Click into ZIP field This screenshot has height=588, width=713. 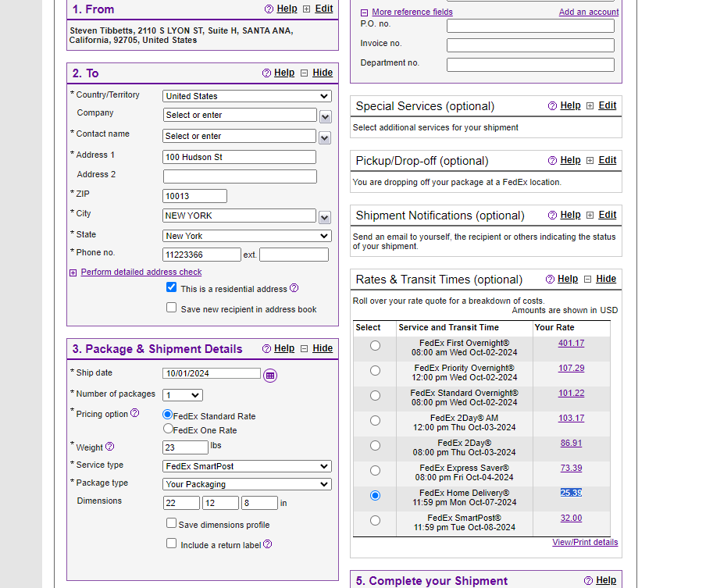194,196
